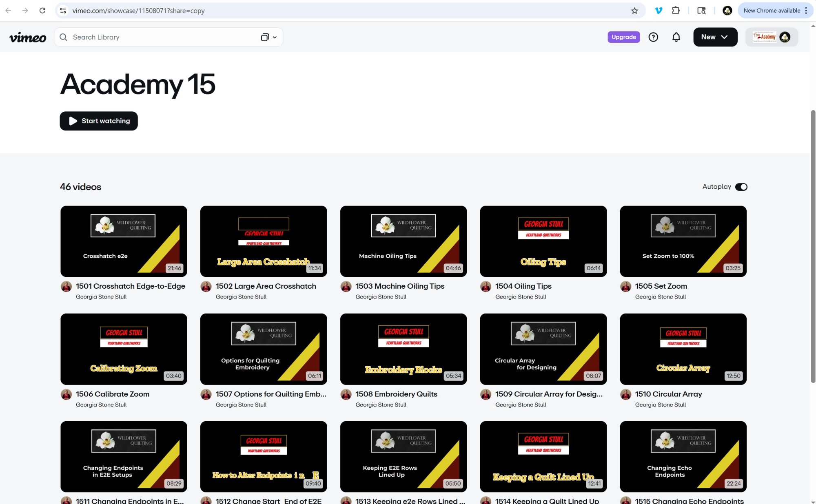Play the Oiling Tips 06:14 thumbnail
The height and width of the screenshot is (504, 816).
543,241
